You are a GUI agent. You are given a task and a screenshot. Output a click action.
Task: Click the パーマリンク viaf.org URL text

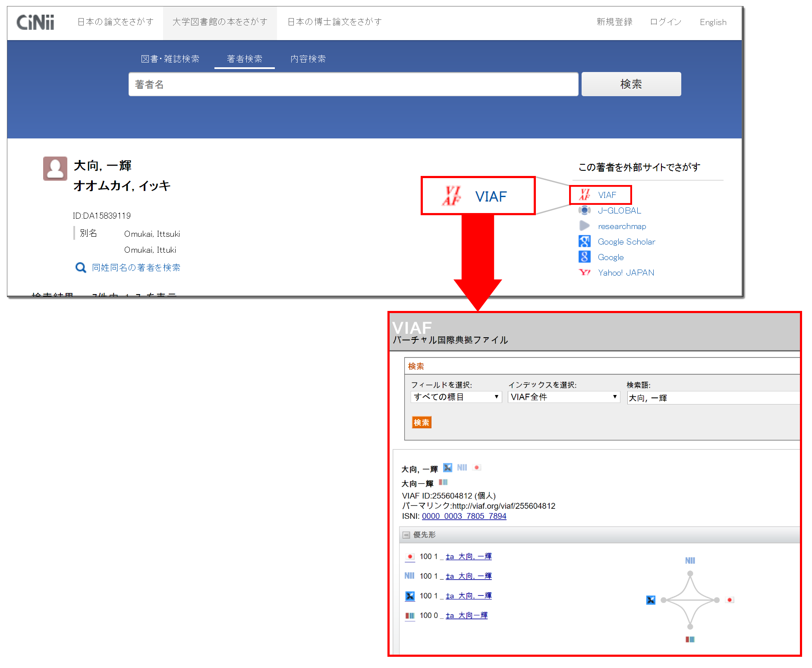478,506
